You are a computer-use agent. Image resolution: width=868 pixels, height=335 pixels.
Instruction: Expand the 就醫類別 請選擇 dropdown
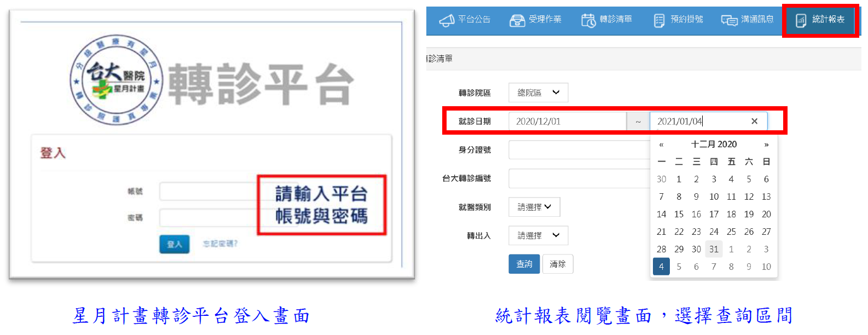[x=534, y=207]
